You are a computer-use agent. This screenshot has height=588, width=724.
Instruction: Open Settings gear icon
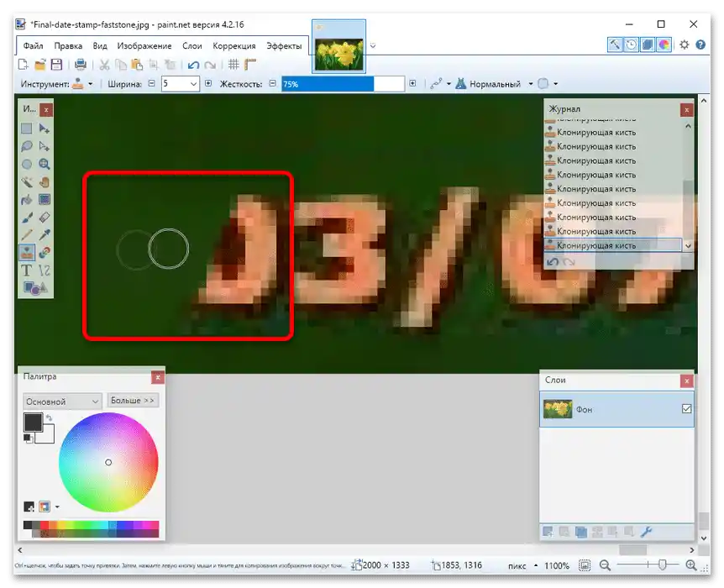[x=685, y=45]
